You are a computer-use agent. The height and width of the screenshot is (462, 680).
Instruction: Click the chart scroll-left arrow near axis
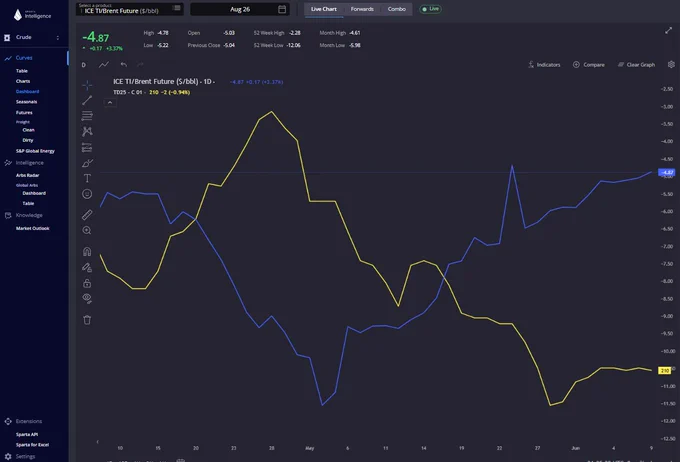(x=98, y=442)
